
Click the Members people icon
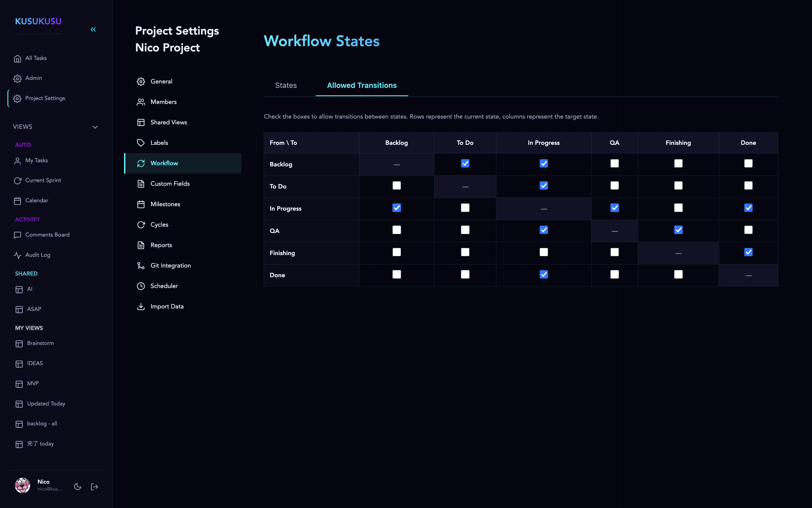pyautogui.click(x=141, y=102)
